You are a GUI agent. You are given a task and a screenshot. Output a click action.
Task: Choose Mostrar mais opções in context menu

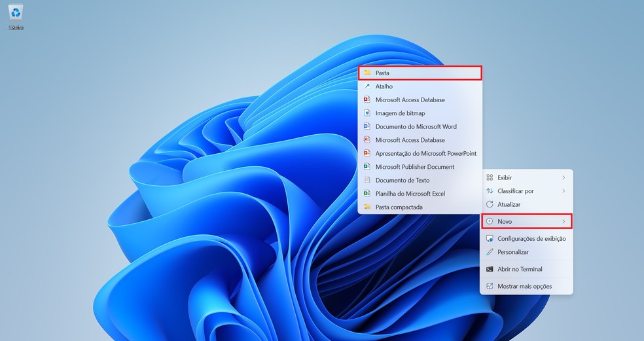[526, 287]
